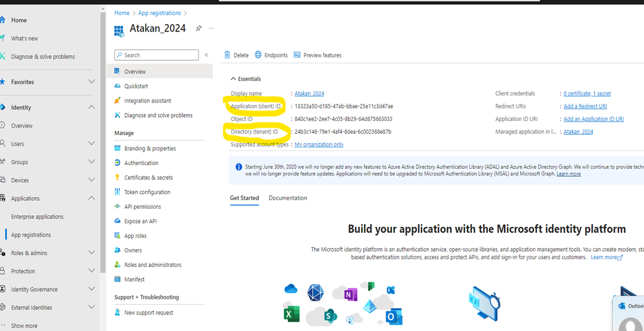Select the Object ID value

(x=343, y=119)
